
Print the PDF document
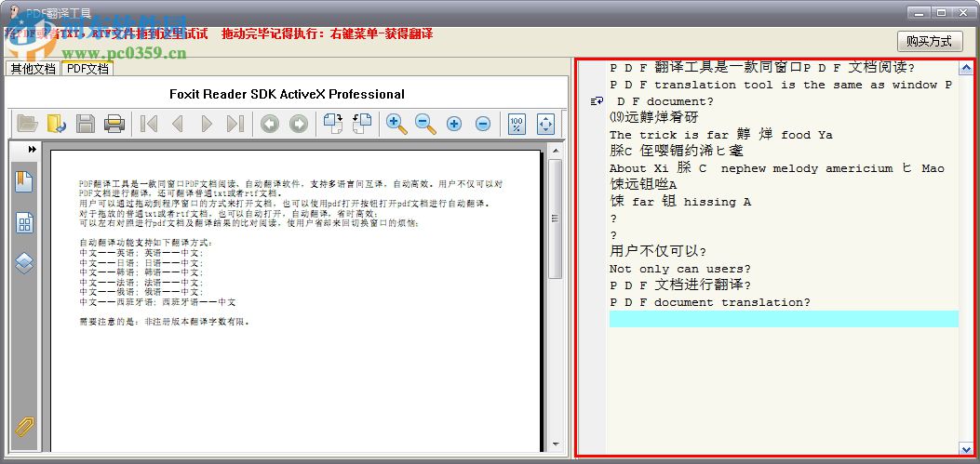tap(114, 124)
